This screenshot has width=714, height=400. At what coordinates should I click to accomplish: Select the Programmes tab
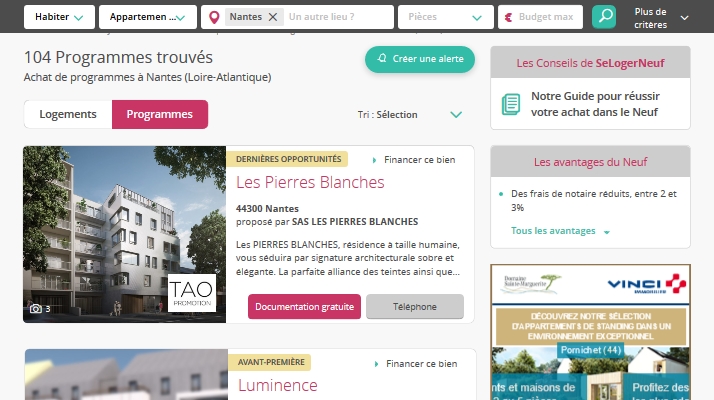[160, 114]
